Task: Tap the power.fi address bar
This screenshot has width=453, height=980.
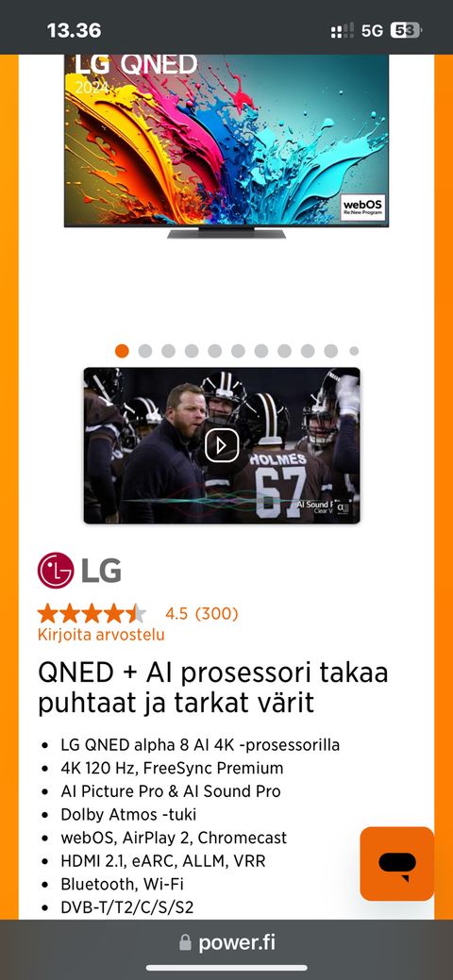Action: pos(226,942)
